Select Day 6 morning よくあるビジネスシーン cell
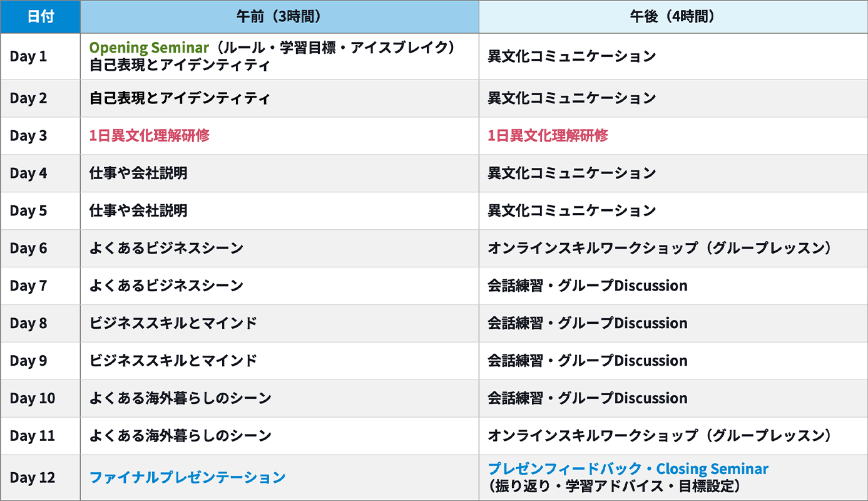 [166, 249]
